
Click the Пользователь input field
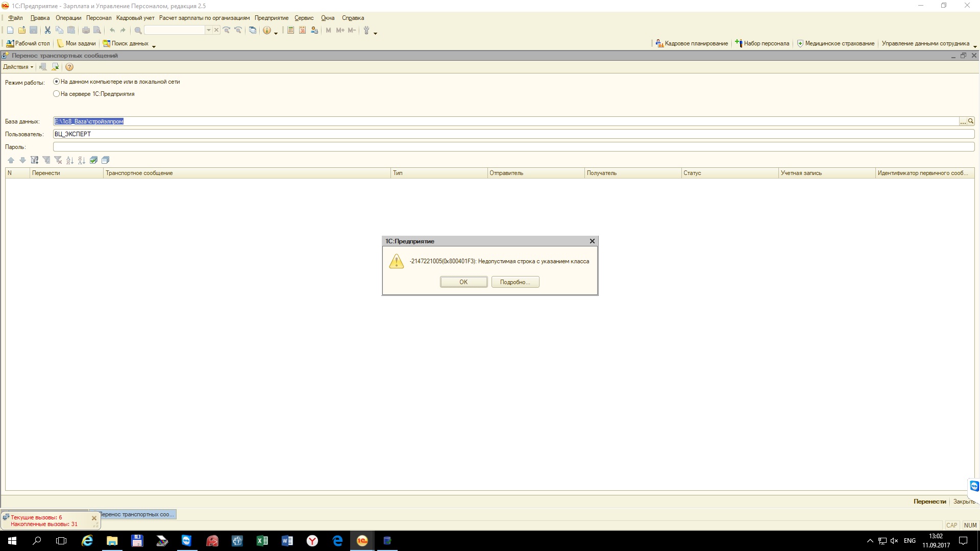coord(513,134)
